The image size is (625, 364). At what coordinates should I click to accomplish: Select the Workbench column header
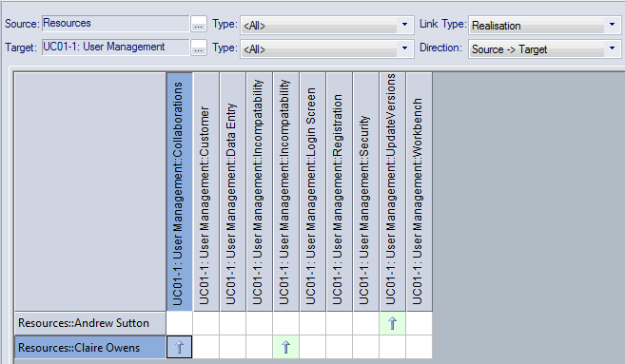point(420,192)
